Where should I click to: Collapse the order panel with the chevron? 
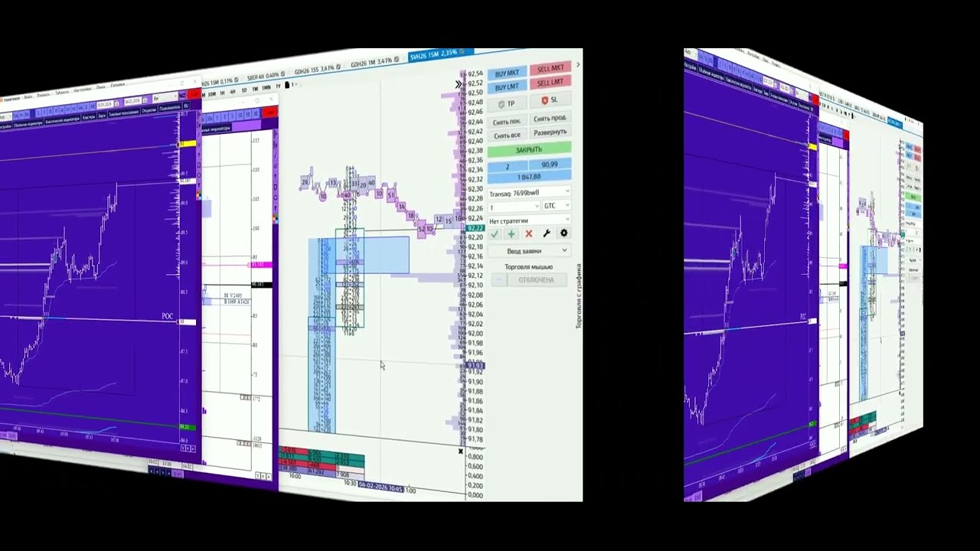click(578, 64)
